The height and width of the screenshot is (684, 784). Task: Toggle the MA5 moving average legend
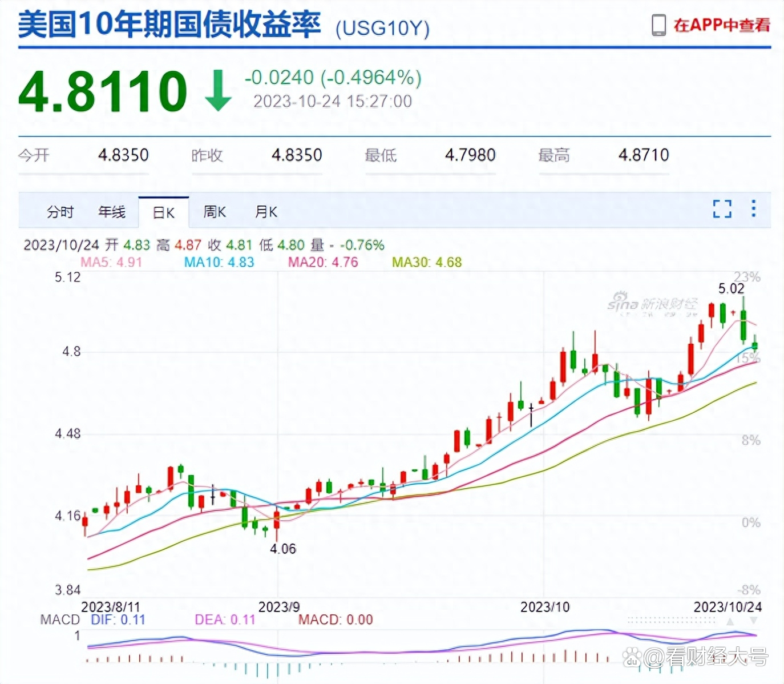coord(112,262)
